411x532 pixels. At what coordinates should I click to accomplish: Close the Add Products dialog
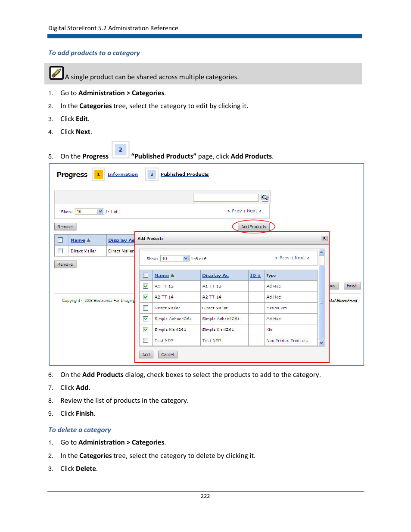[x=324, y=238]
